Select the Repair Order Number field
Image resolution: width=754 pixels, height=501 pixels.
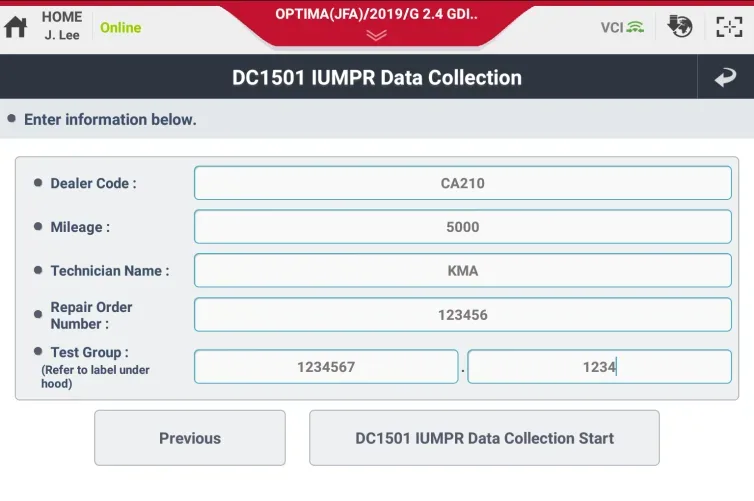pos(463,315)
